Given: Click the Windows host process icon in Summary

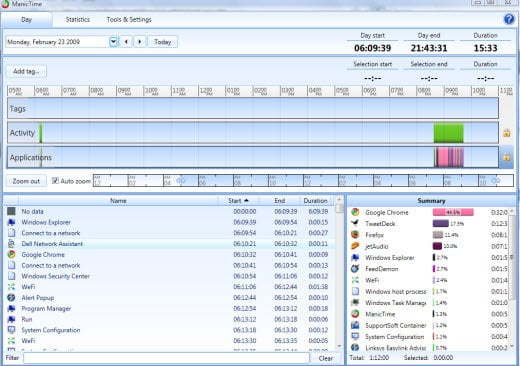Looking at the screenshot, I should (355, 291).
